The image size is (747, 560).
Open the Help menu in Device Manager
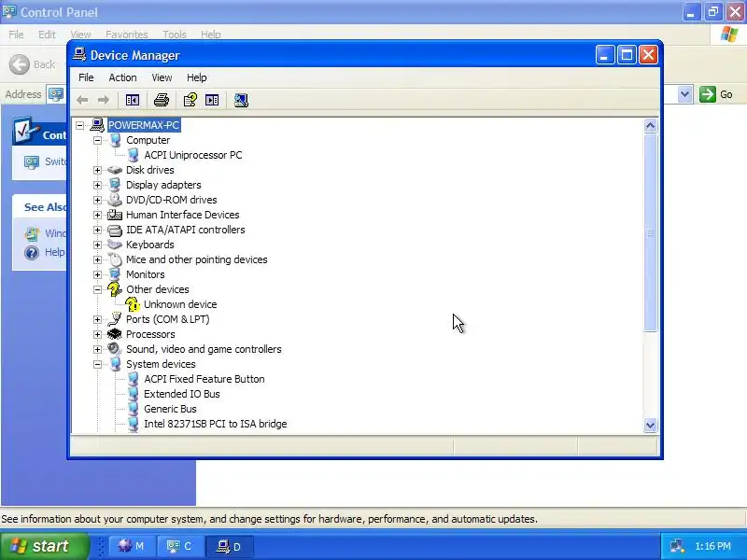[196, 77]
